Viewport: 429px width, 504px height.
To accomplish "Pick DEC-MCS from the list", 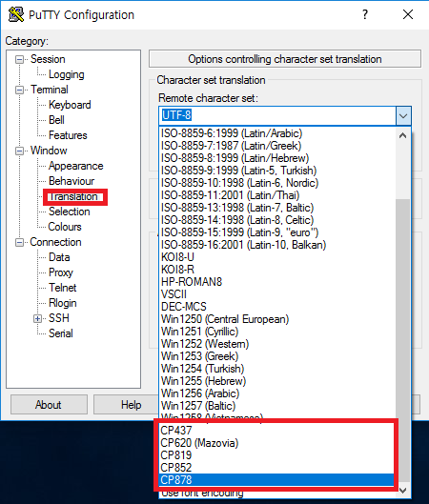I will click(277, 307).
